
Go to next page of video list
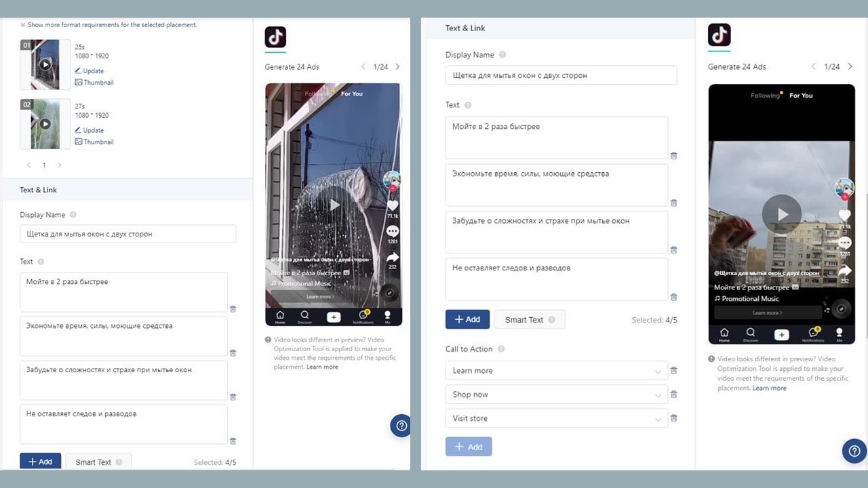click(x=60, y=165)
